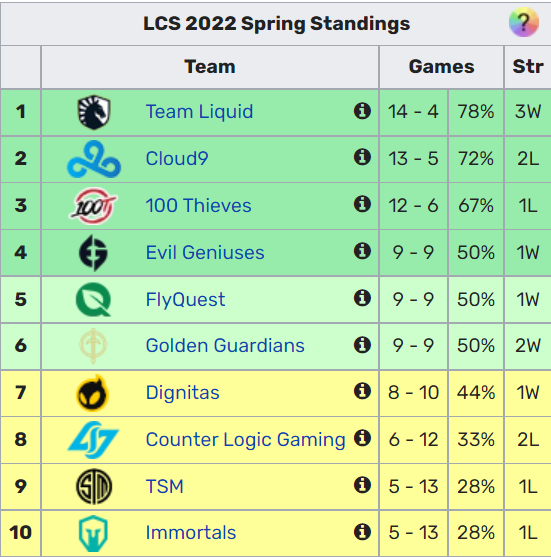Screen dimensions: 551x557
Task: Click the Golden Guardians emblem
Action: [x=93, y=346]
